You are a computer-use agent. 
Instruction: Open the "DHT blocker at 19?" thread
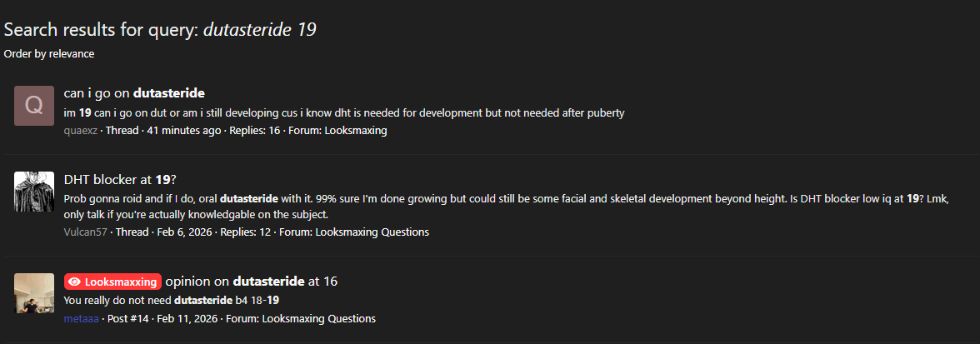120,179
